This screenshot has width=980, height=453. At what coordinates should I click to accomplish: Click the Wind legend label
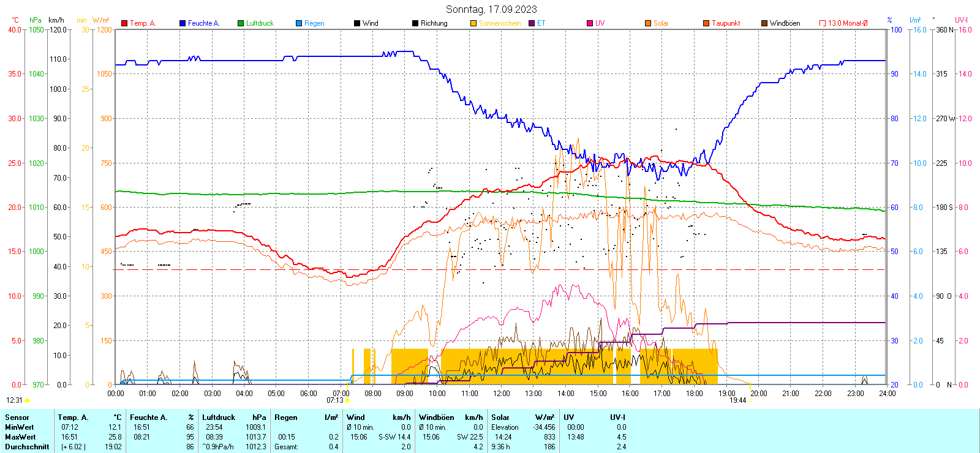pos(370,23)
